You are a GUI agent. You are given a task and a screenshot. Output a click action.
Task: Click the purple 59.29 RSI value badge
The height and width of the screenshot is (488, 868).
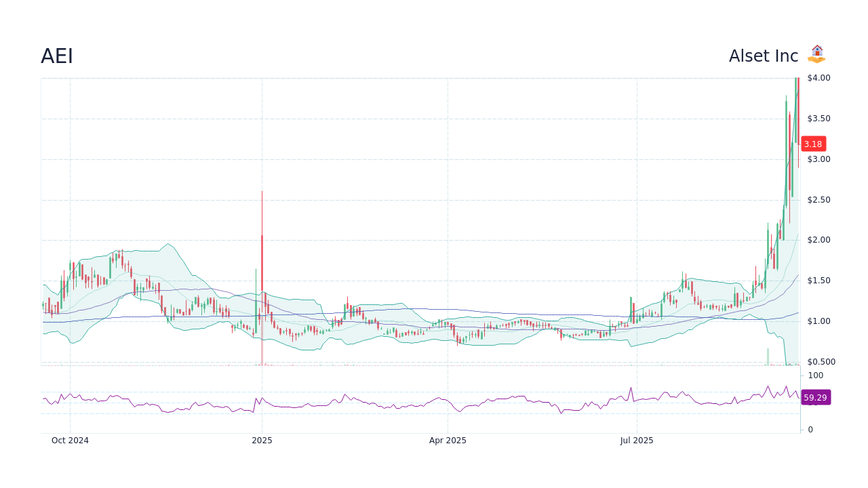tap(816, 397)
